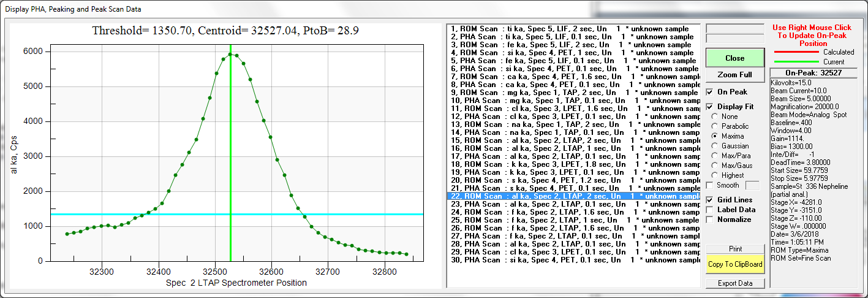The image size is (868, 298).
Task: Toggle the Display Fit checkbox
Action: pos(710,107)
